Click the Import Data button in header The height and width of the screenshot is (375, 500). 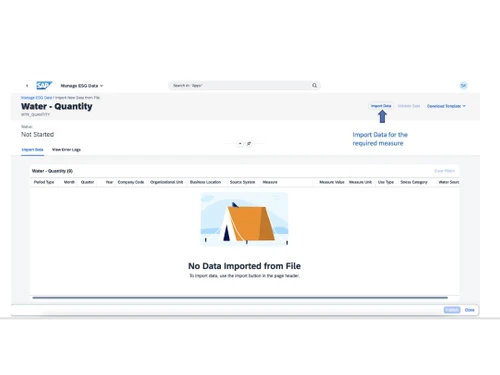[381, 106]
